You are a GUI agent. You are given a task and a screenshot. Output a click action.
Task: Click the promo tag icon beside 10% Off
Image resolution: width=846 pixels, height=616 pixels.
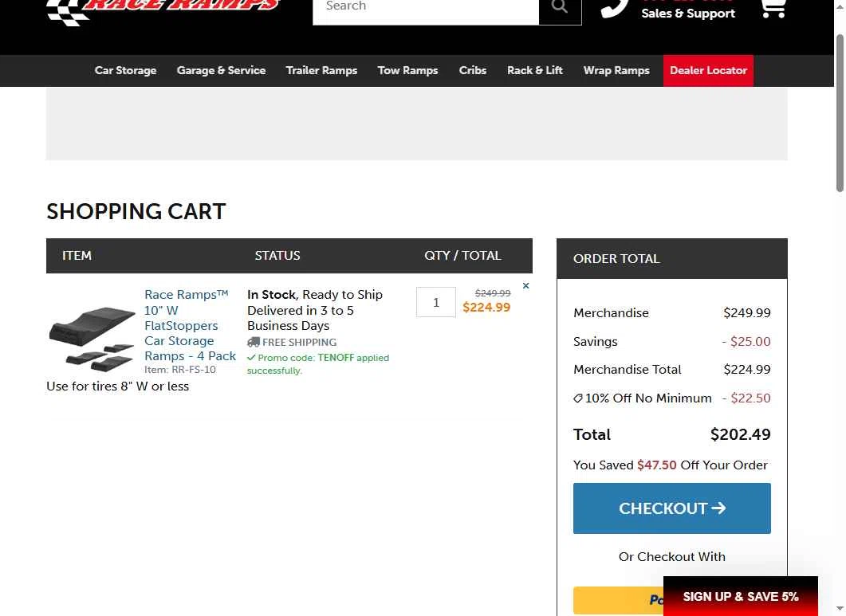click(x=578, y=398)
